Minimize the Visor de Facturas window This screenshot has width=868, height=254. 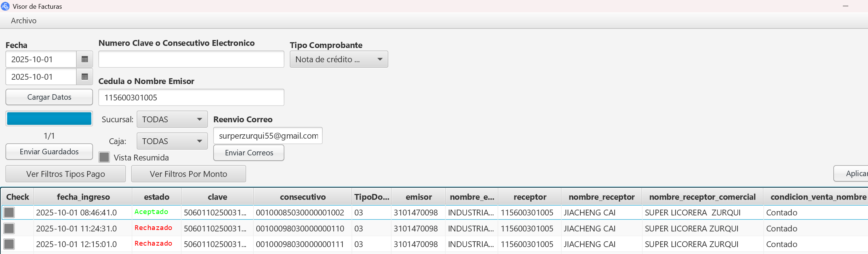(845, 6)
